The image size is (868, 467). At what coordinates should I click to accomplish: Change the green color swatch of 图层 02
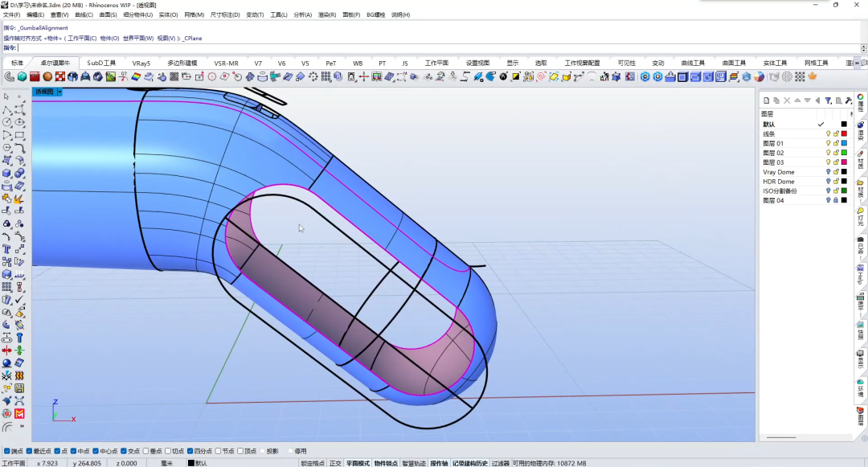(x=844, y=153)
